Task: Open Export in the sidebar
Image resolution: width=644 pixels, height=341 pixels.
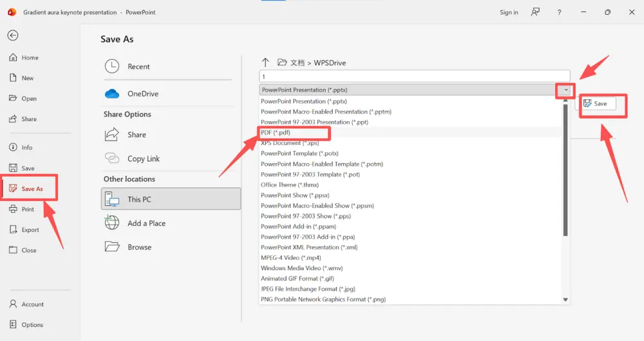Action: click(x=24, y=229)
